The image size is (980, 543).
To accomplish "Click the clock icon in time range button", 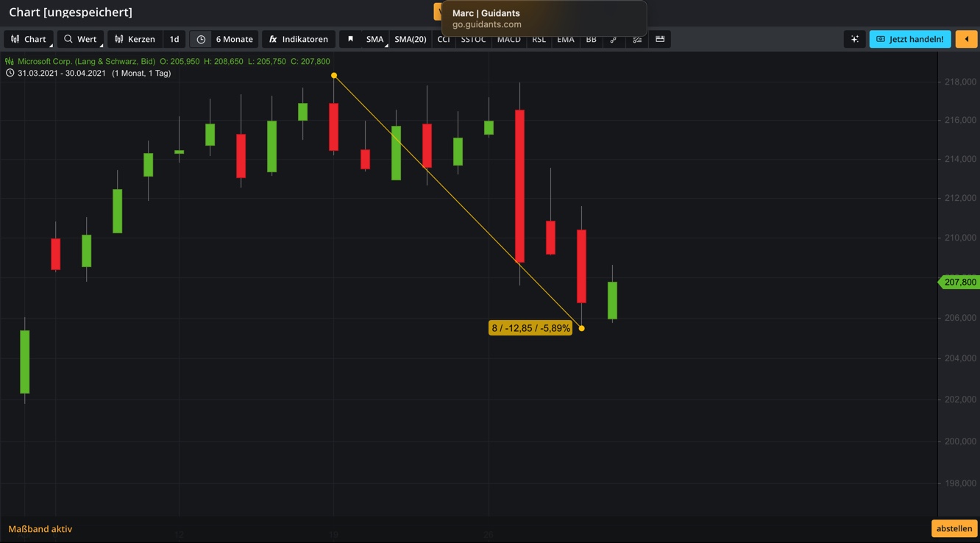I will pos(201,39).
